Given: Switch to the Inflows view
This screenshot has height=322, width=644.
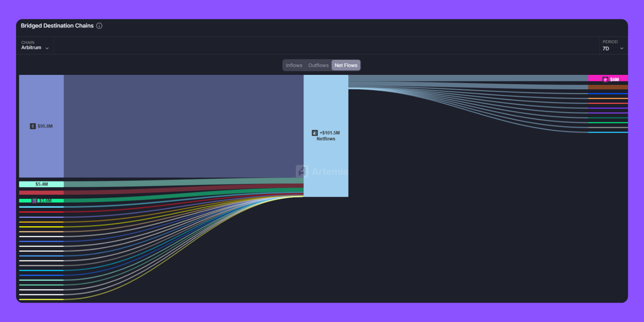Looking at the screenshot, I should 294,65.
